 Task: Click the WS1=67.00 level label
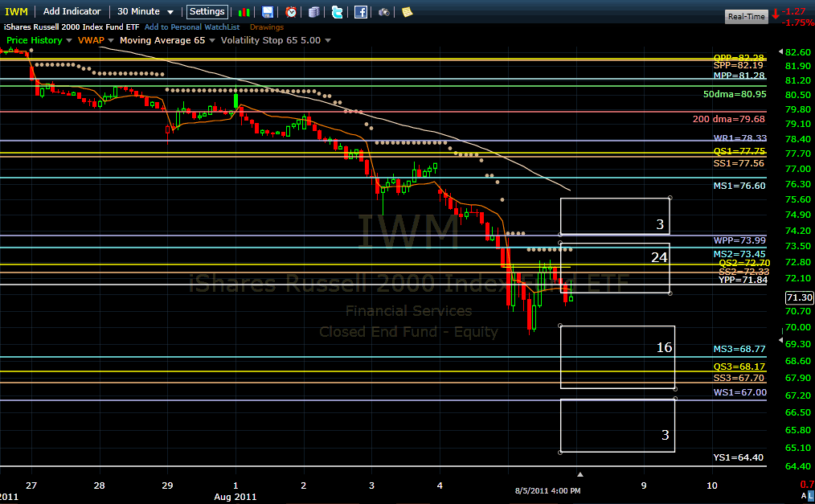click(739, 392)
